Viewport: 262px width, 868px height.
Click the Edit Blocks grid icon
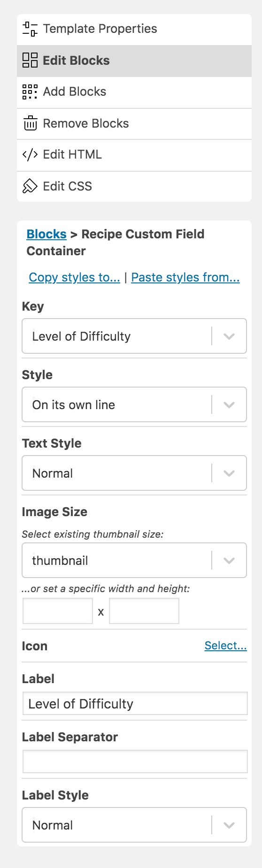(30, 60)
